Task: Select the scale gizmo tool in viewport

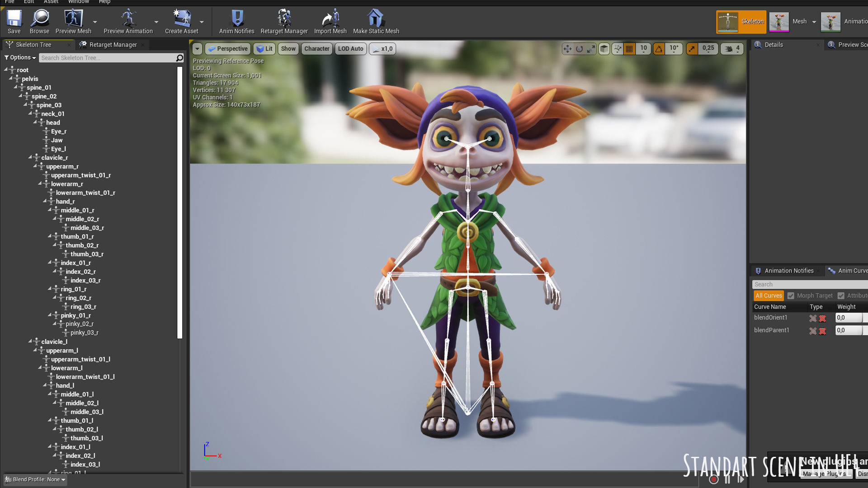Action: pos(591,49)
